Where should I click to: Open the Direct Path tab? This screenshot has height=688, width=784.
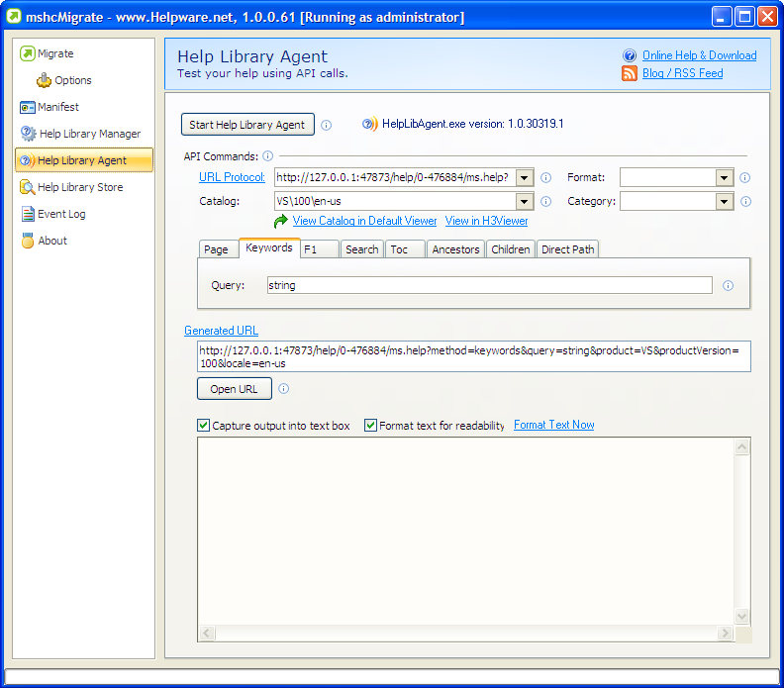567,249
